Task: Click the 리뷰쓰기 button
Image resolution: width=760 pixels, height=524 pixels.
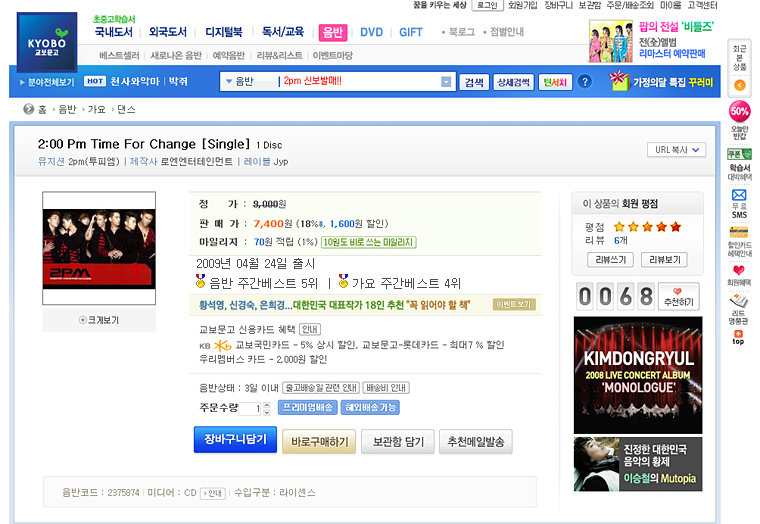Action: click(611, 260)
